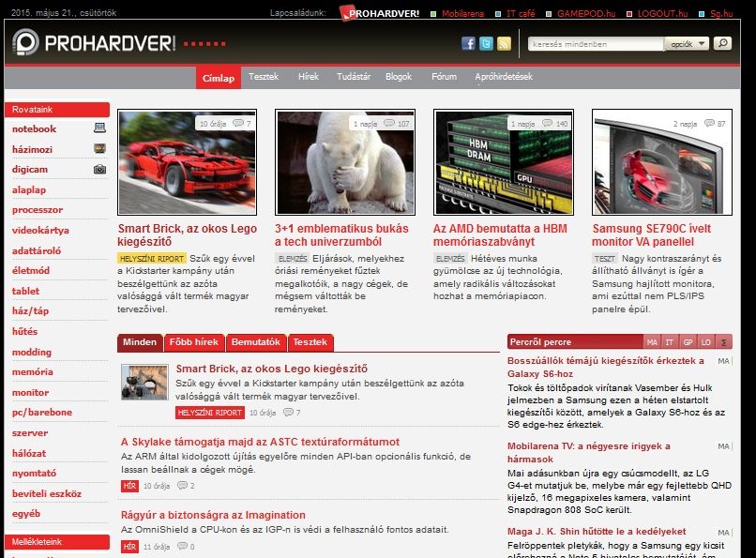Click comment bubble showing 87 comments
Image resolution: width=756 pixels, height=558 pixels.
pyautogui.click(x=709, y=124)
